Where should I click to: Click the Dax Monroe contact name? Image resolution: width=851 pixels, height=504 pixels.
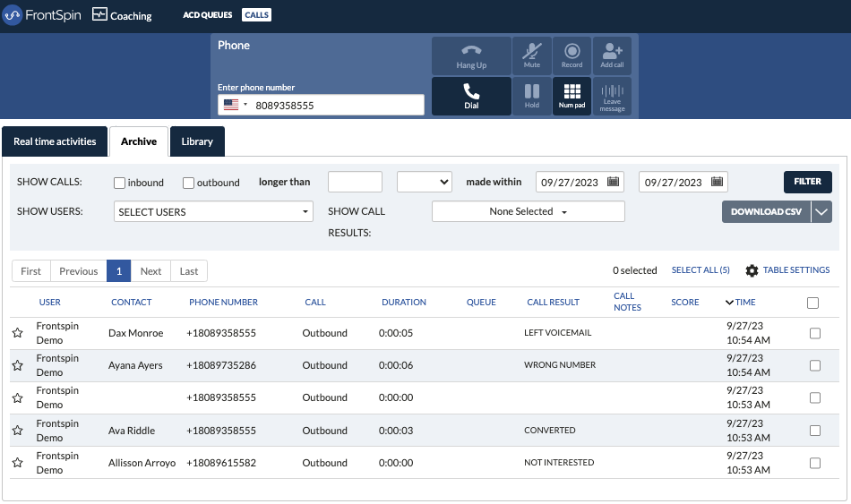tap(135, 333)
